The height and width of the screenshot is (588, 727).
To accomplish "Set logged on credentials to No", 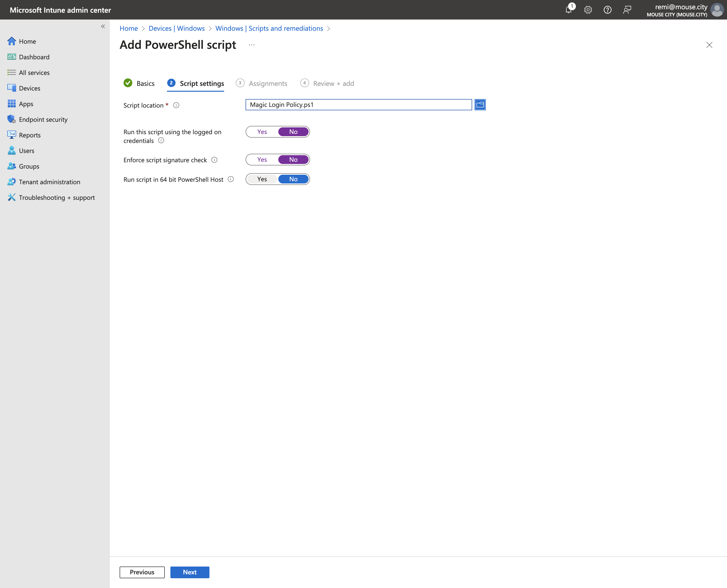I will pyautogui.click(x=293, y=132).
